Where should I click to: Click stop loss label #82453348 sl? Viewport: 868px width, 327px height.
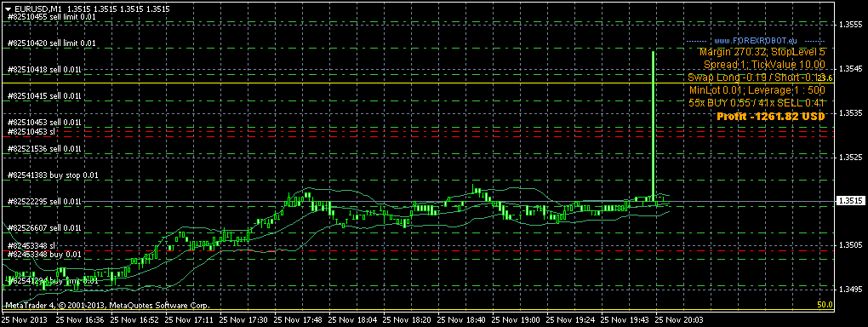31,245
